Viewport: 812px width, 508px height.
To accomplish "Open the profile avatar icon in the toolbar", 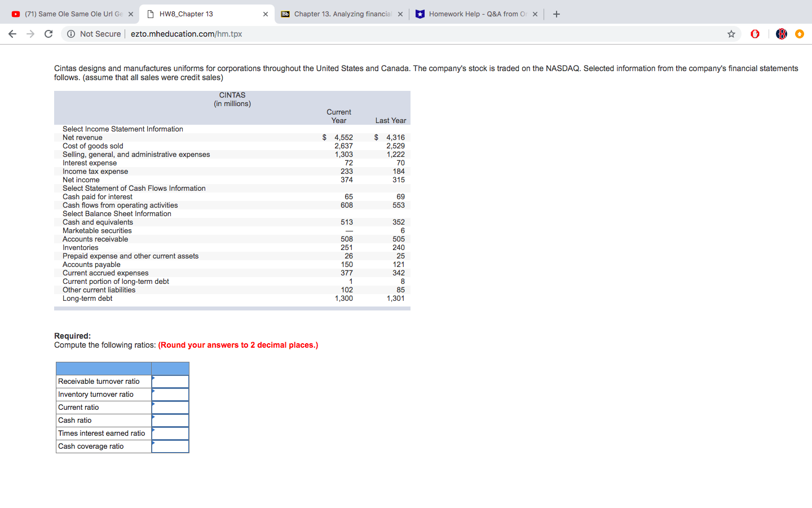I will pos(781,34).
